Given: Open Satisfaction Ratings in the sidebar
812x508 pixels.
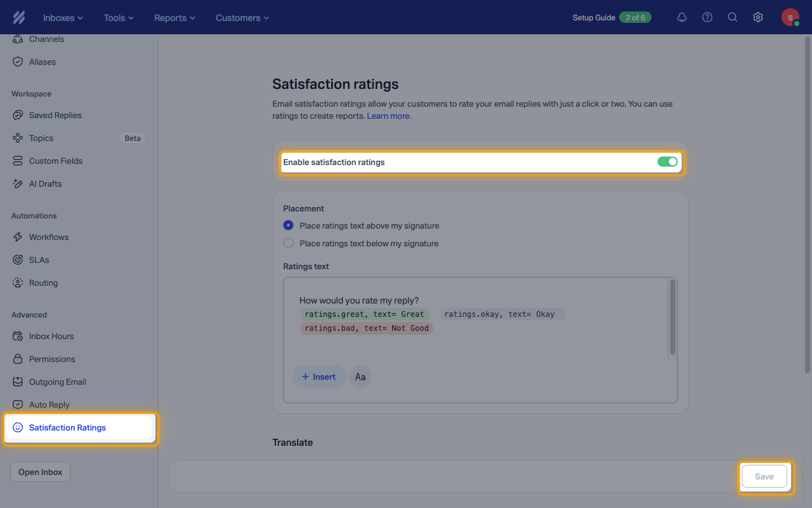Looking at the screenshot, I should click(x=80, y=428).
